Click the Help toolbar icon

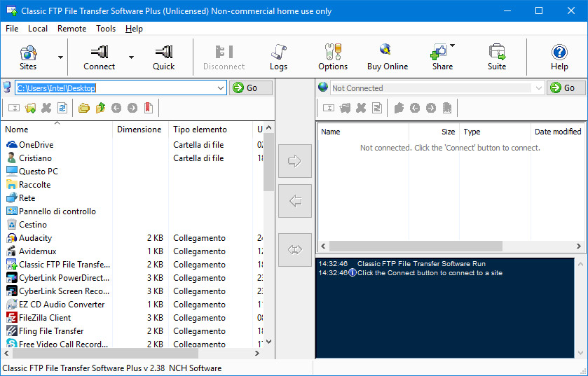tap(559, 56)
